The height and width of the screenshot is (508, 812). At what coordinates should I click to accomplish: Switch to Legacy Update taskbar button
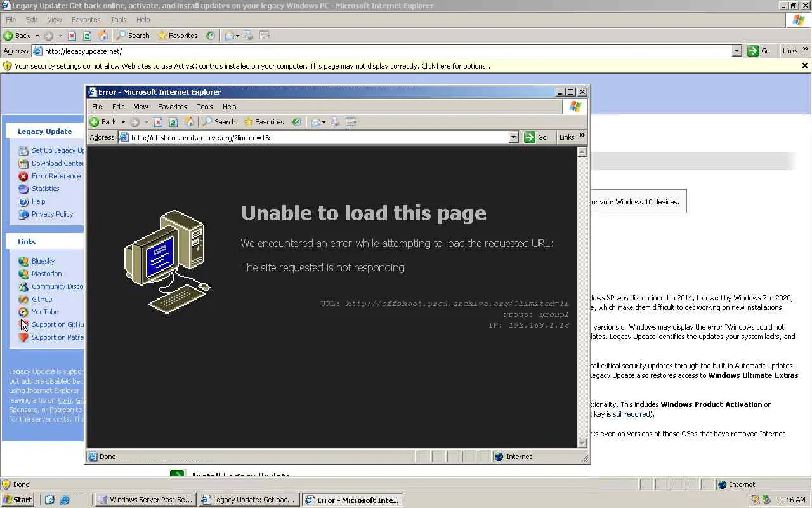coord(248,500)
